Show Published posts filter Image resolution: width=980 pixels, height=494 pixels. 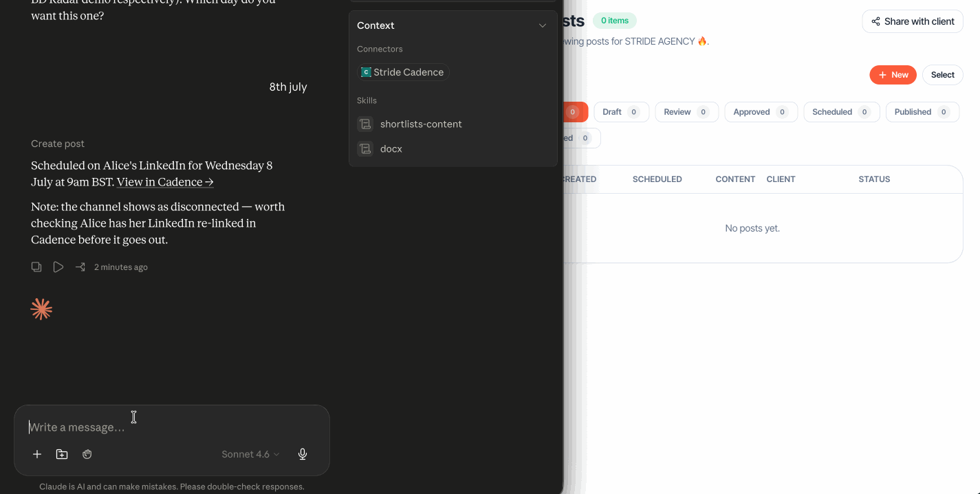(x=922, y=112)
